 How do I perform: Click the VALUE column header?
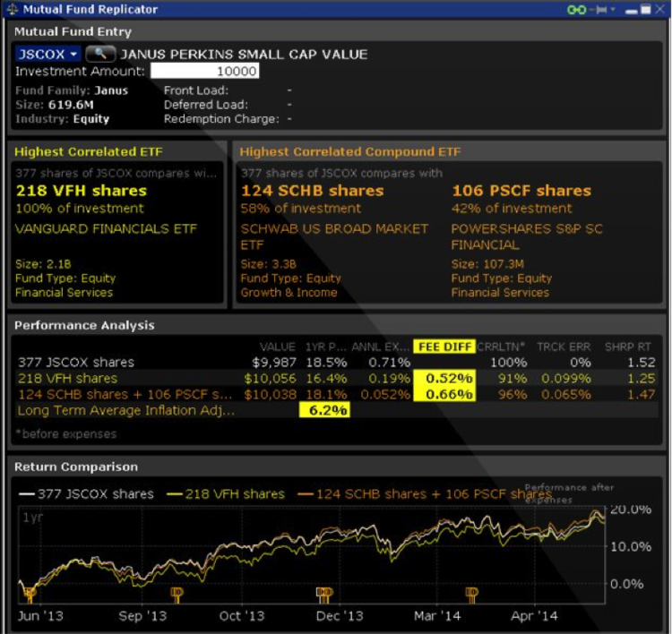click(277, 347)
